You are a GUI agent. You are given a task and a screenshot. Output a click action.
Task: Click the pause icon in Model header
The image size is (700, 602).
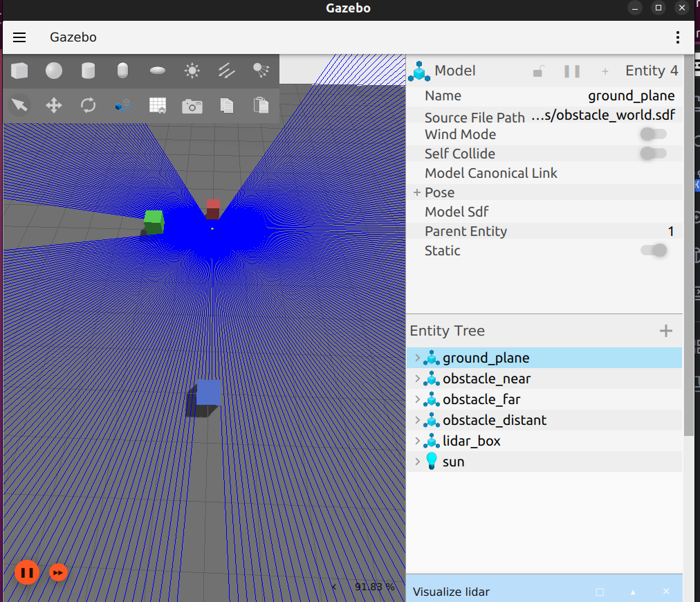click(x=572, y=71)
